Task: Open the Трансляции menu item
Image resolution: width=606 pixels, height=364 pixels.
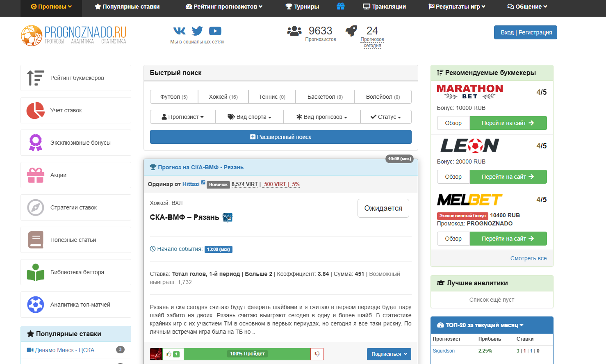Action: 384,7
